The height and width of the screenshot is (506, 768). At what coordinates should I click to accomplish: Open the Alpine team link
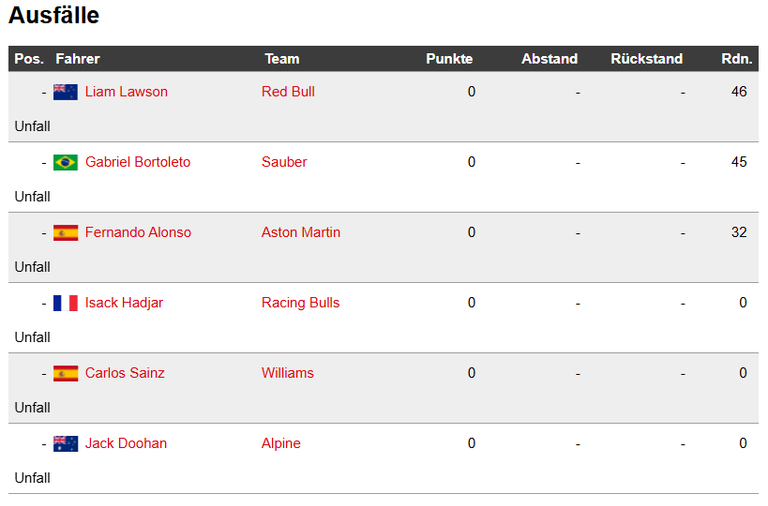[281, 443]
